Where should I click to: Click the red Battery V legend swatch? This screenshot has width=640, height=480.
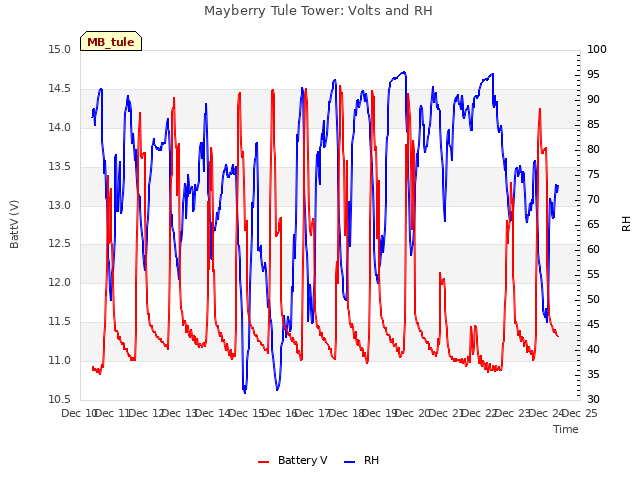click(264, 461)
